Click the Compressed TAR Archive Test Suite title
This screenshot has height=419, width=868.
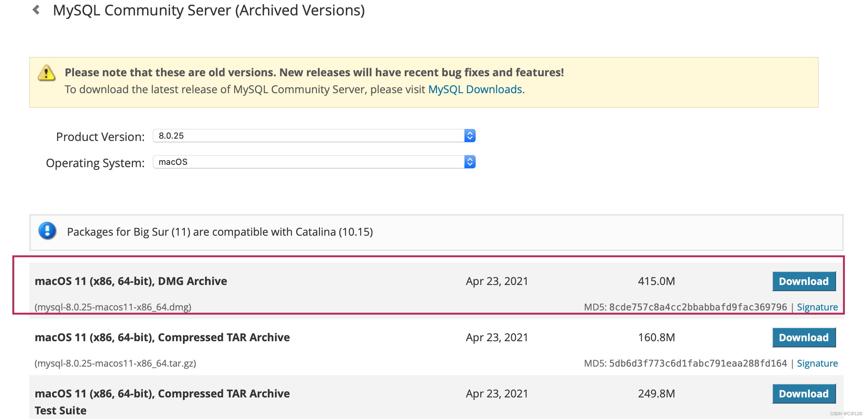(x=162, y=402)
